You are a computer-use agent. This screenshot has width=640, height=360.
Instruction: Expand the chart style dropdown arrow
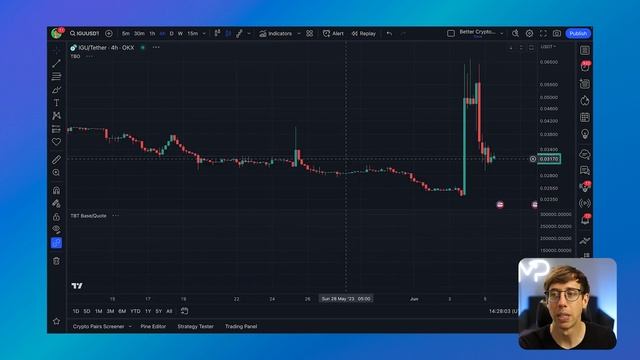(x=249, y=33)
